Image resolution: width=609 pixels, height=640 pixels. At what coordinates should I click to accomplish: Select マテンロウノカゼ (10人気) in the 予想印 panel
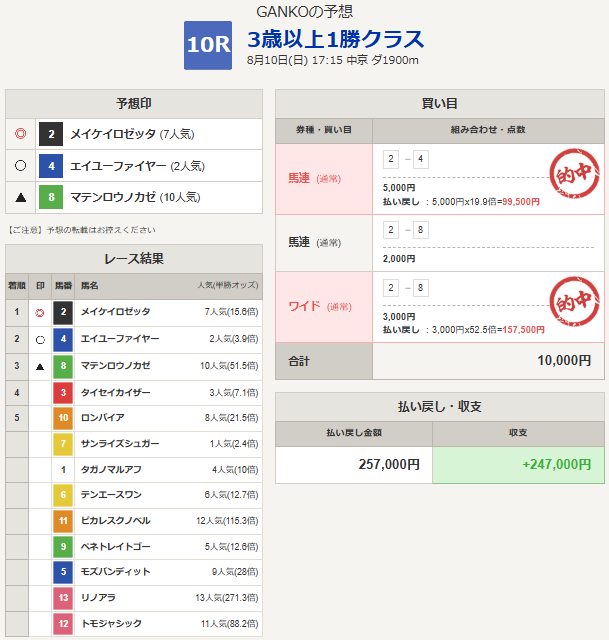(x=135, y=197)
